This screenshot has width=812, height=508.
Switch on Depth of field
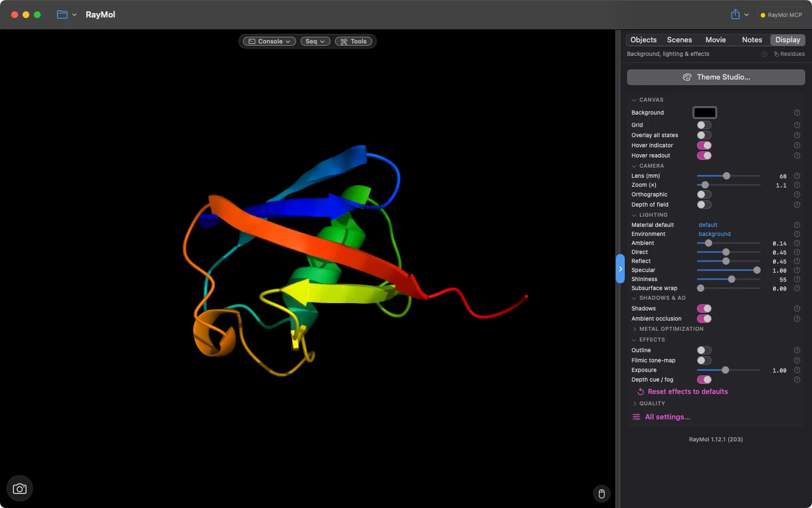704,205
